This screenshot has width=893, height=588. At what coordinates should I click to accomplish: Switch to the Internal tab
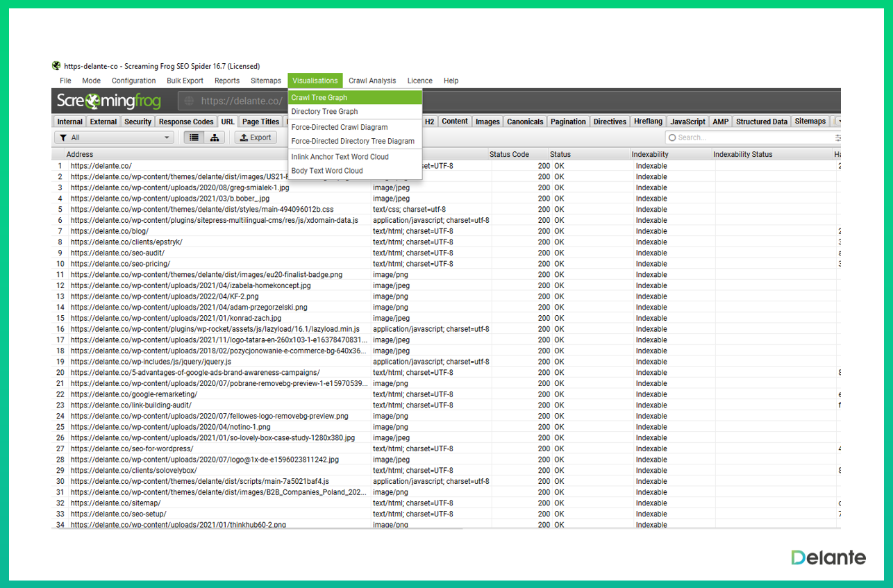(69, 121)
